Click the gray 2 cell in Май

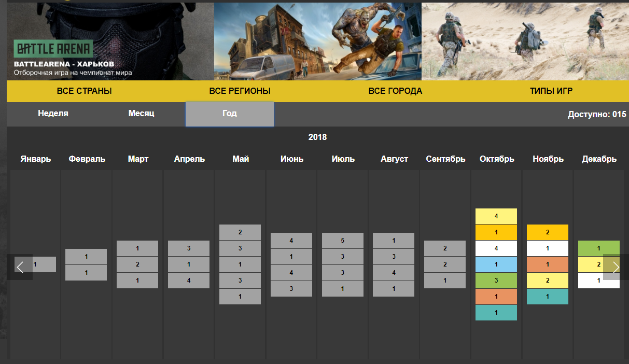click(x=240, y=232)
